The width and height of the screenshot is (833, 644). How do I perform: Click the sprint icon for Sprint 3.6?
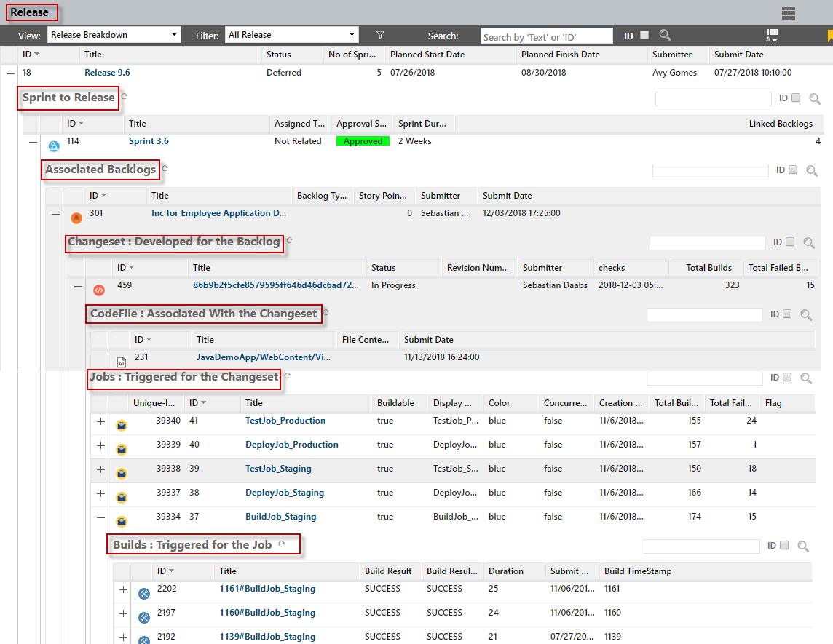[x=54, y=146]
